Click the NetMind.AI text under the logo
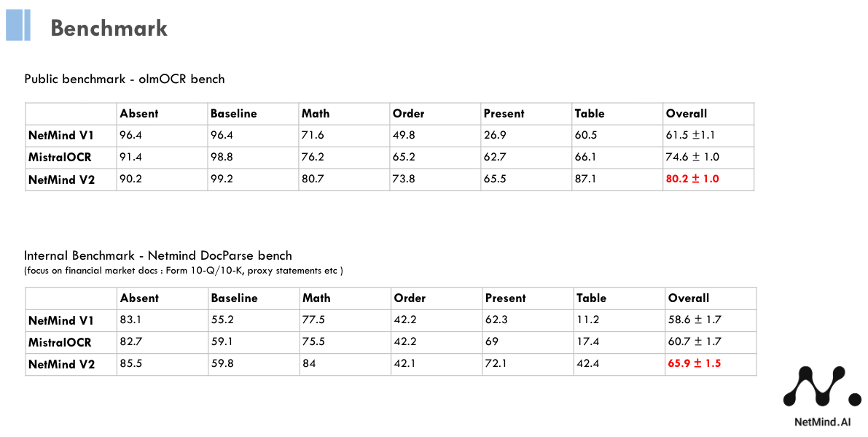This screenshot has height=437, width=868. click(821, 422)
